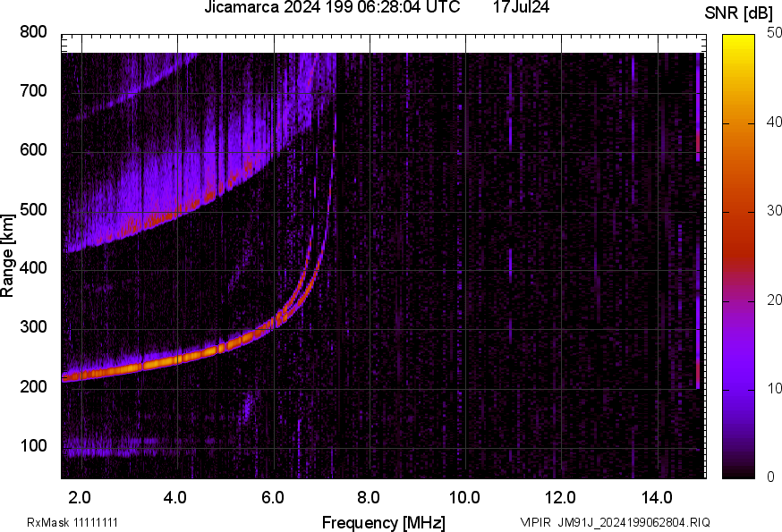Click the 'Range [km]' y-axis label
This screenshot has width=782, height=532.
point(7,256)
